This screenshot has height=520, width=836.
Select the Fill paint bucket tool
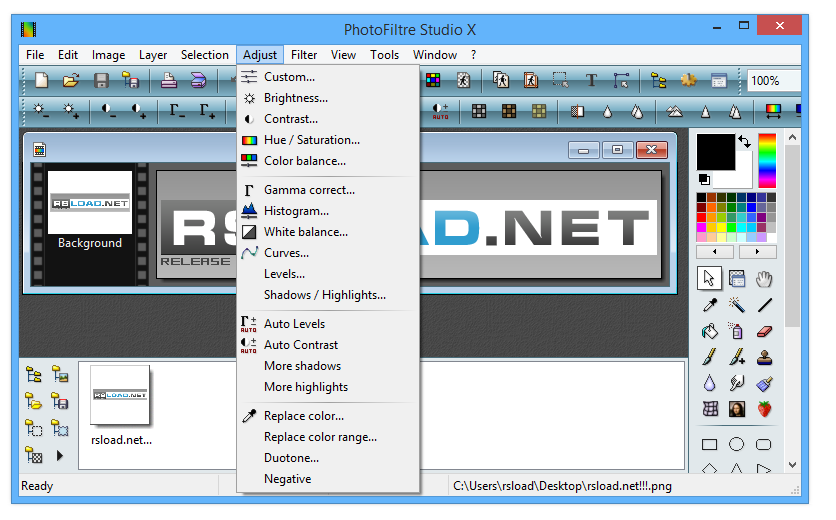click(x=710, y=331)
